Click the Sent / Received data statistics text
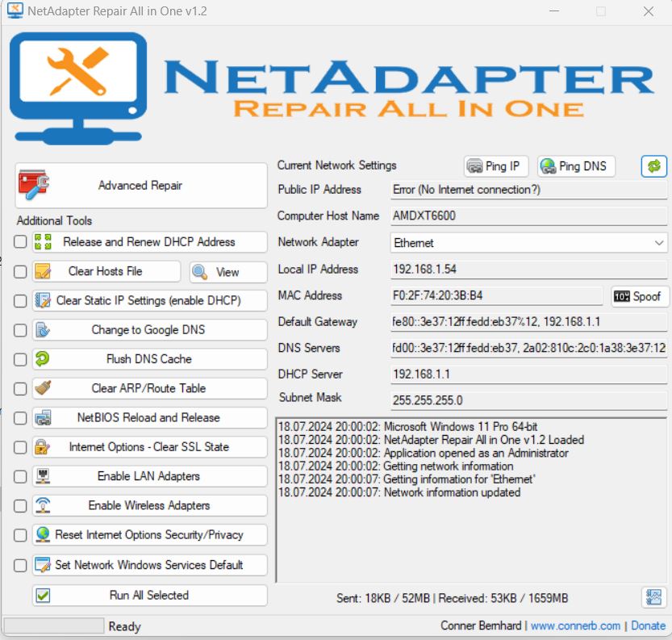This screenshot has height=640, width=672. 452,598
